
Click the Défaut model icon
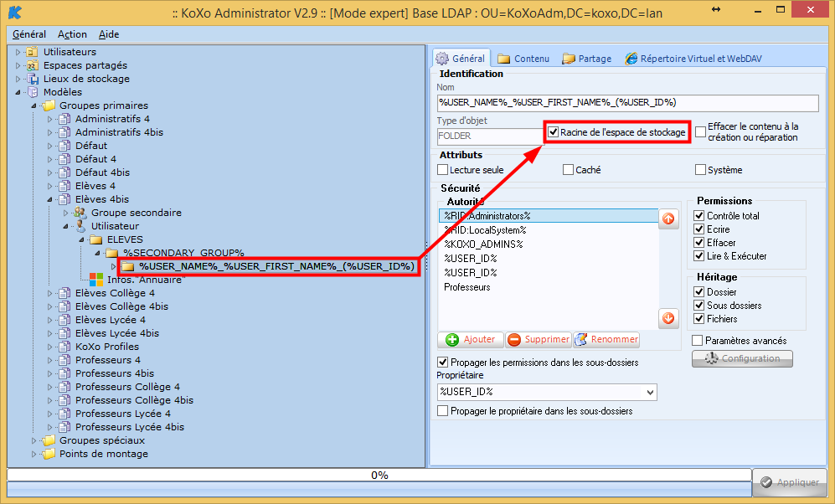pos(64,146)
